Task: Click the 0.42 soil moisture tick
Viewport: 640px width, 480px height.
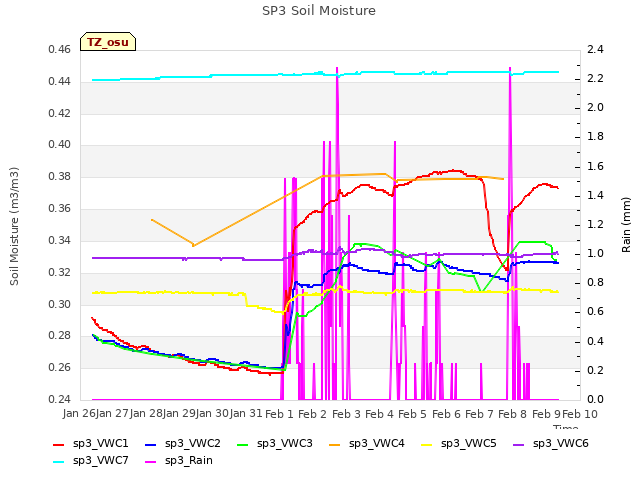Action: click(60, 113)
